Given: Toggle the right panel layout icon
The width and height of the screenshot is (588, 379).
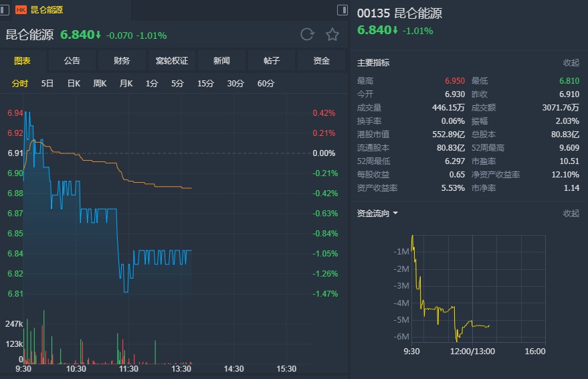Looking at the screenshot, I should click(x=342, y=9).
